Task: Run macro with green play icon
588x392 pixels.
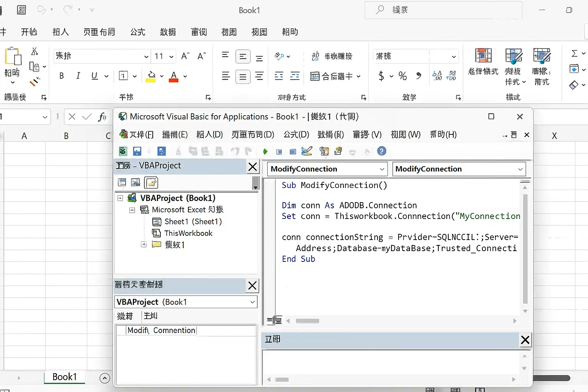Action: pos(265,152)
